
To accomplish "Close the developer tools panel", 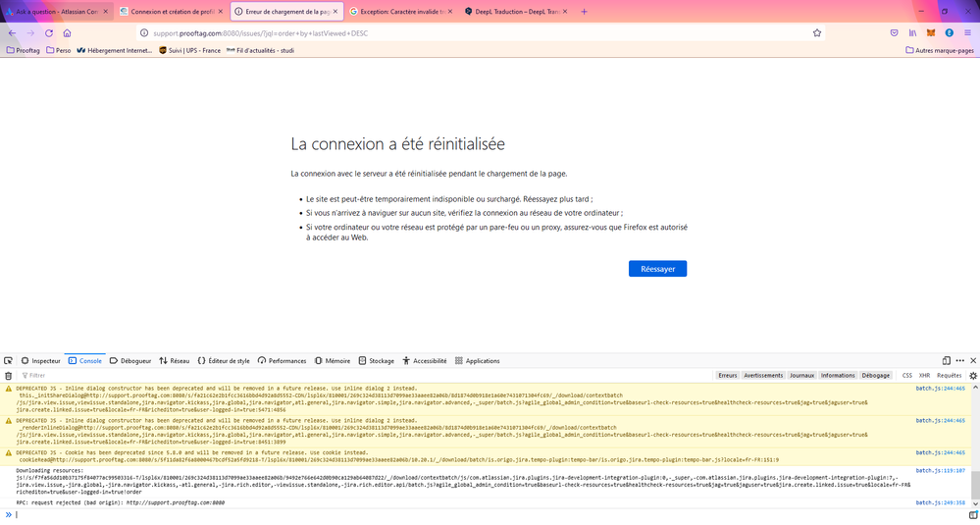I will 973,360.
